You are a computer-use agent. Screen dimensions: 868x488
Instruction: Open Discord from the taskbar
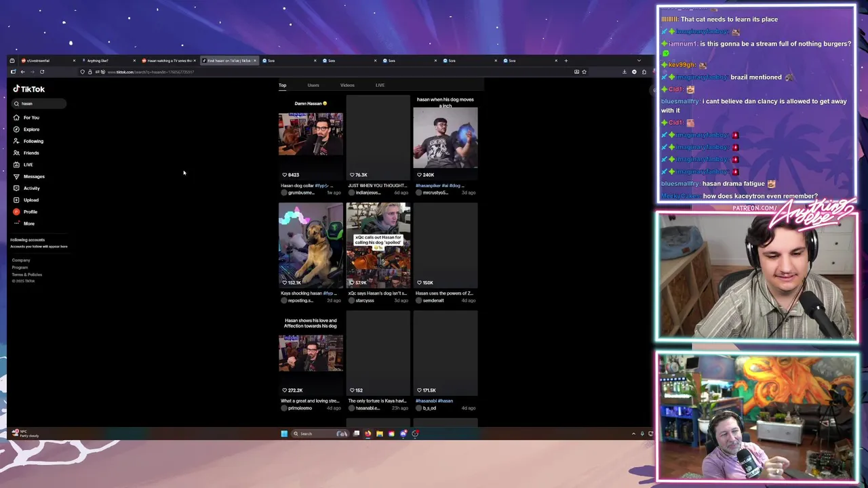pyautogui.click(x=403, y=434)
